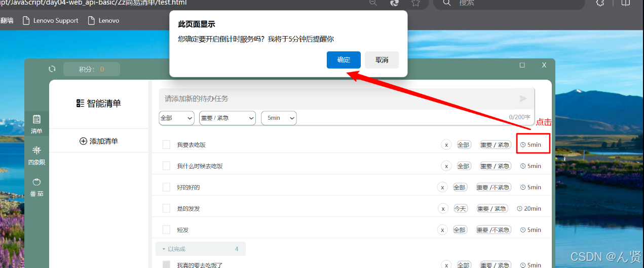Delete the 短发 task using x
644x268 pixels.
coord(442,229)
